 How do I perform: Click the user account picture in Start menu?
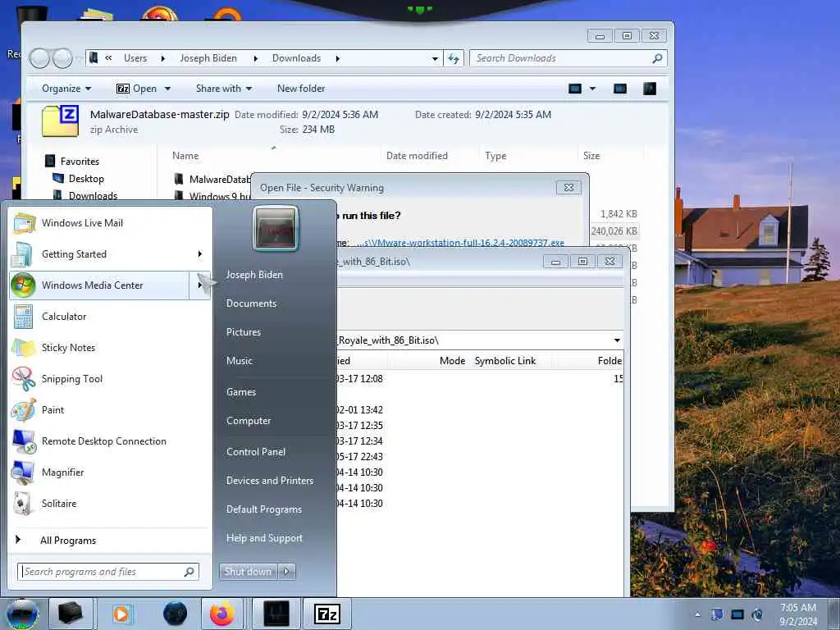coord(276,229)
